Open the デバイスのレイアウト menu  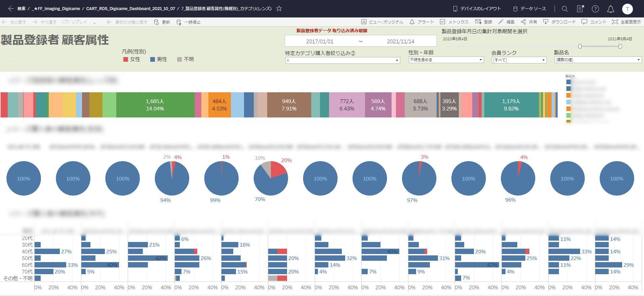tap(477, 9)
